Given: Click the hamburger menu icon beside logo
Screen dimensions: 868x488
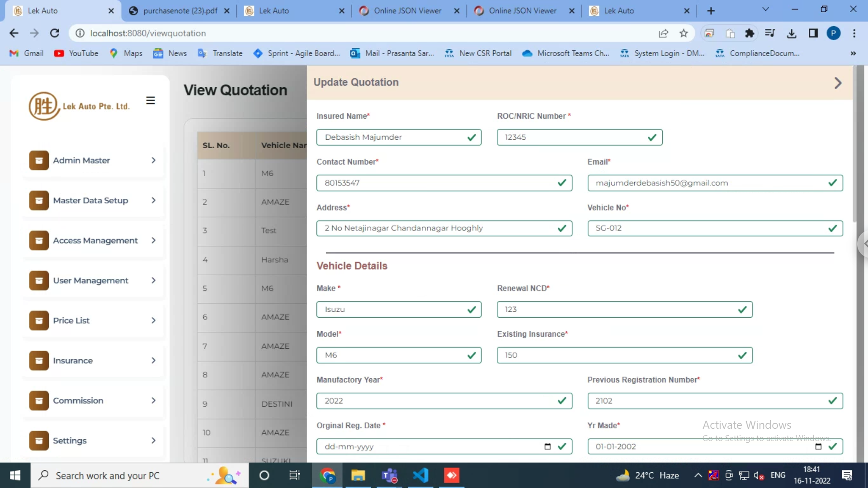Looking at the screenshot, I should 151,100.
